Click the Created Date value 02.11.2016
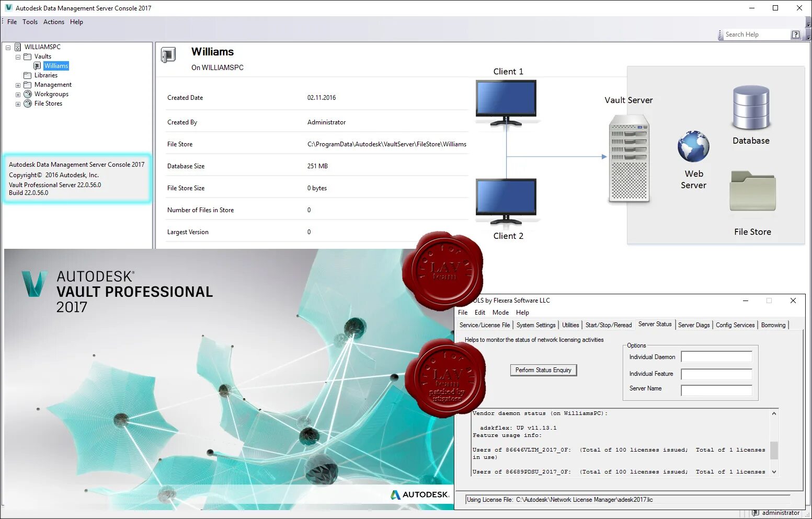Image resolution: width=812 pixels, height=519 pixels. pos(322,98)
